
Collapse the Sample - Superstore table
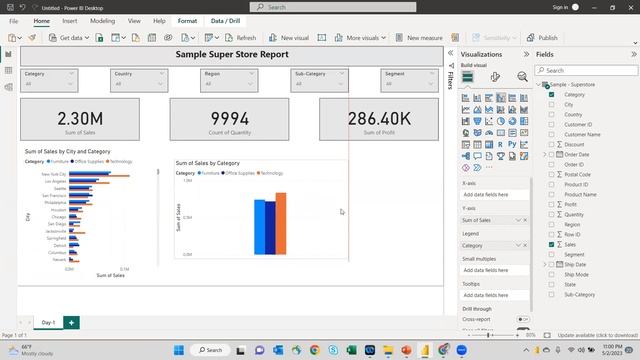tap(539, 84)
